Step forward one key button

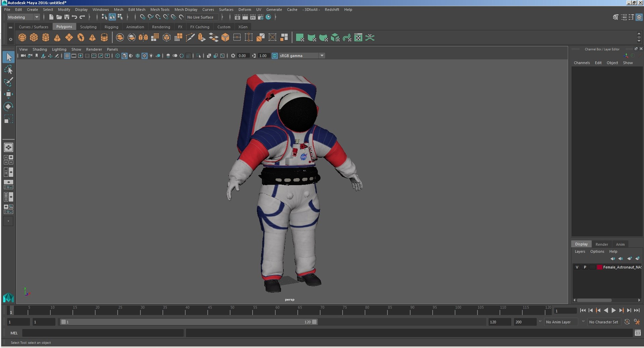621,310
